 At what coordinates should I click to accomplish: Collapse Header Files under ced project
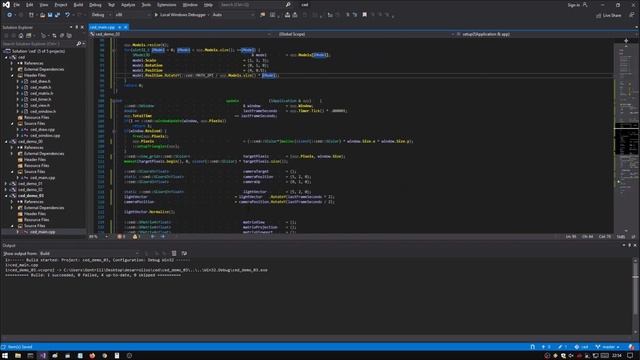click(x=12, y=76)
